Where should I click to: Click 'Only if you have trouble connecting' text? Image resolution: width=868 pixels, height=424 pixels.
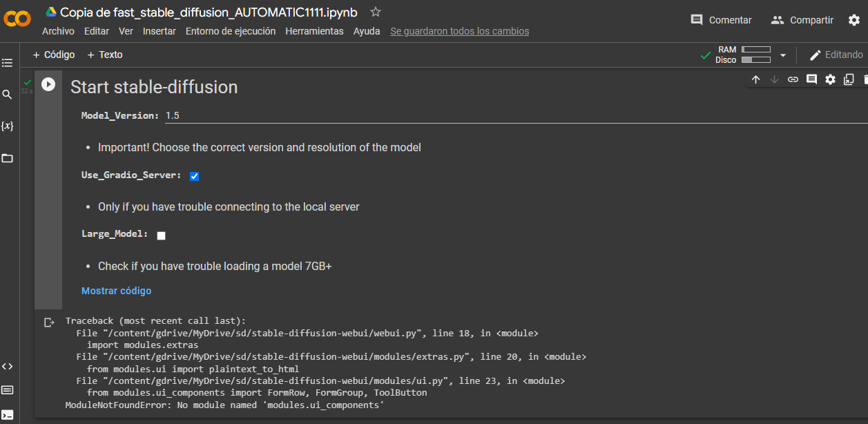point(229,206)
